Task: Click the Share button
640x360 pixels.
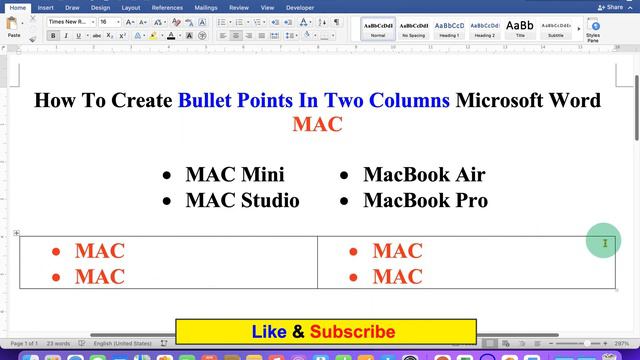Action: (x=610, y=7)
